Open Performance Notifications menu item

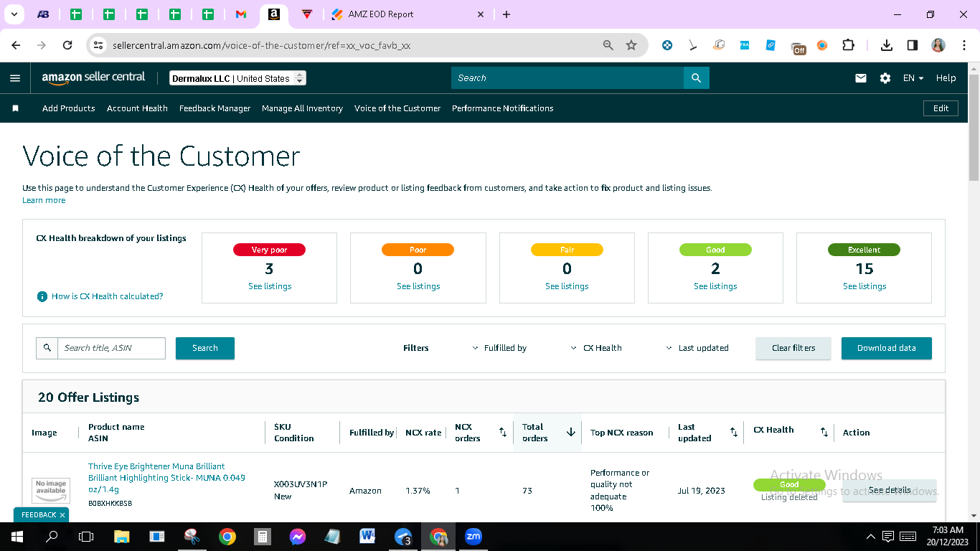pyautogui.click(x=502, y=108)
